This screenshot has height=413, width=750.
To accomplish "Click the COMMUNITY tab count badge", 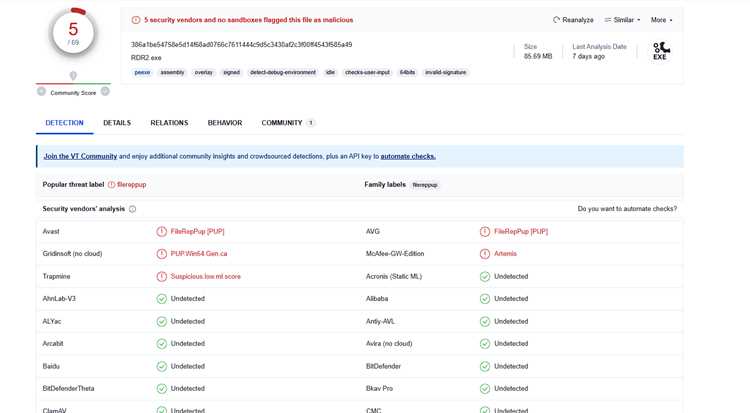I will 310,123.
